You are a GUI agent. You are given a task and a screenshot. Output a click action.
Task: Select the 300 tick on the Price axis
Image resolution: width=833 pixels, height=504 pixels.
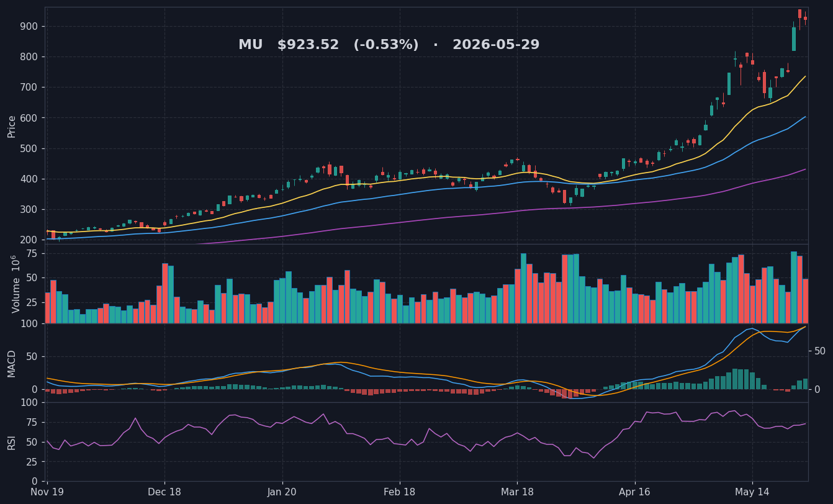(29, 209)
